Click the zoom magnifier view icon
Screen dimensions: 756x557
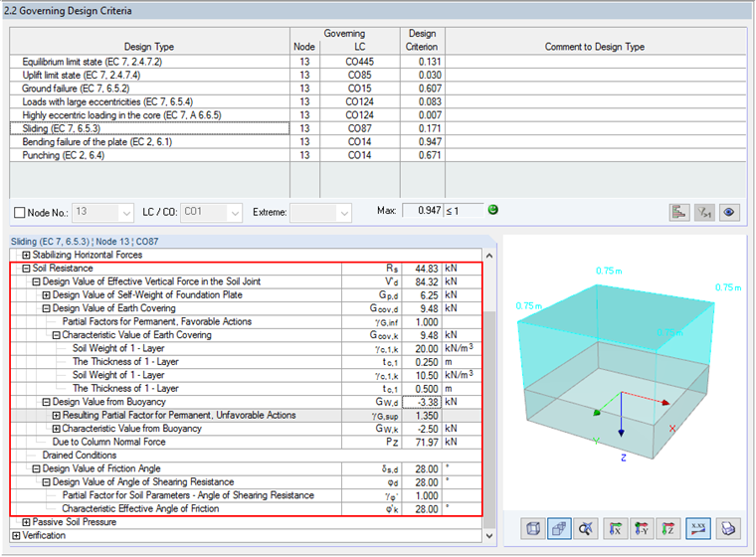coord(586,528)
